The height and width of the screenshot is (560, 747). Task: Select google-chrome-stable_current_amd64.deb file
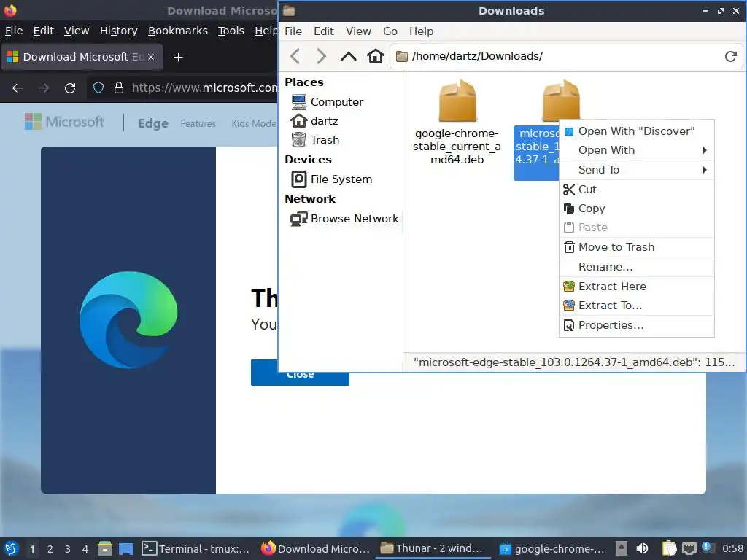click(x=457, y=122)
